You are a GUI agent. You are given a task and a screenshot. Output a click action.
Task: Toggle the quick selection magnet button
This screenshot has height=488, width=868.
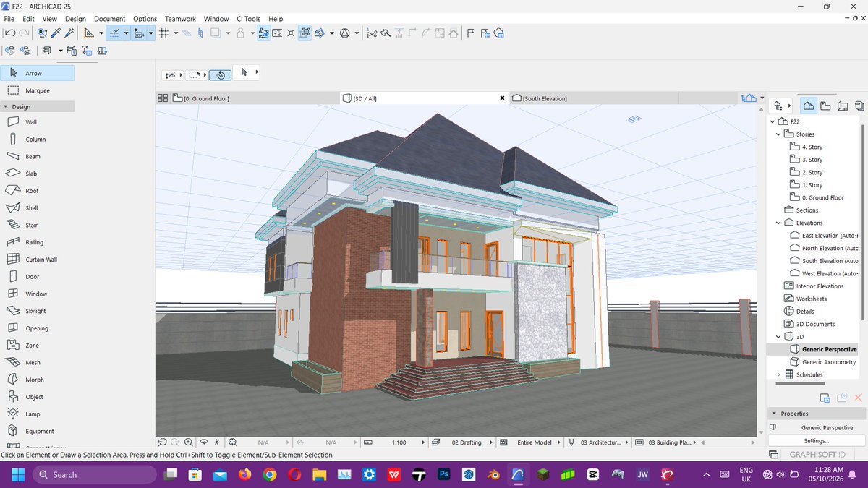[220, 74]
